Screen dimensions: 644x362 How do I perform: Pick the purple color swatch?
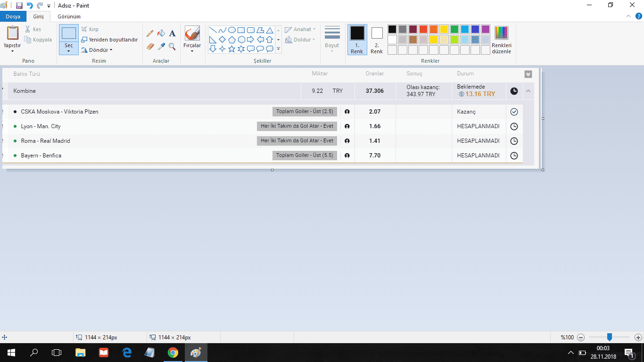point(486,29)
